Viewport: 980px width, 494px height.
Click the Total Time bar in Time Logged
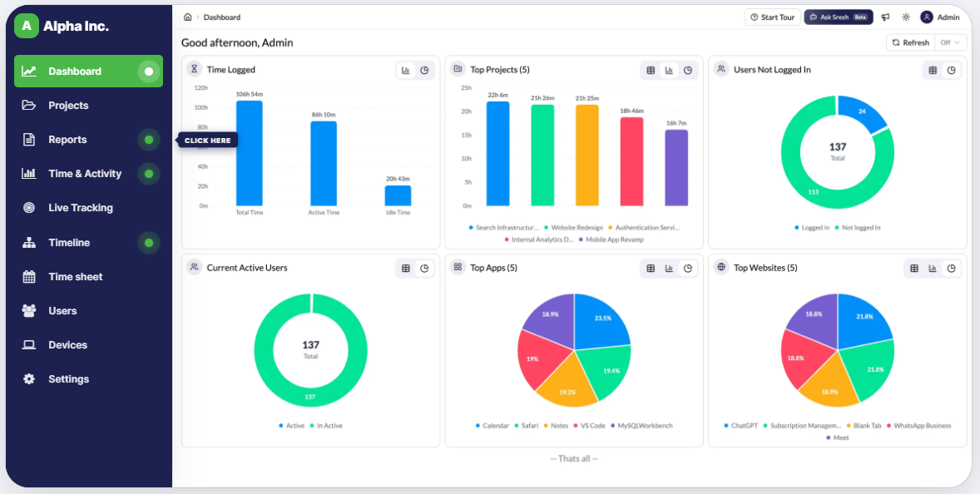[250, 153]
